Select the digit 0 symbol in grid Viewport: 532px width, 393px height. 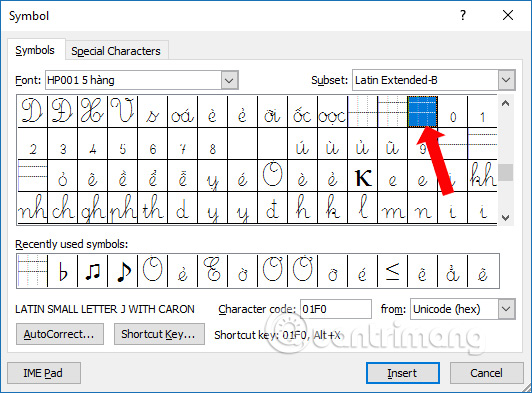click(452, 111)
